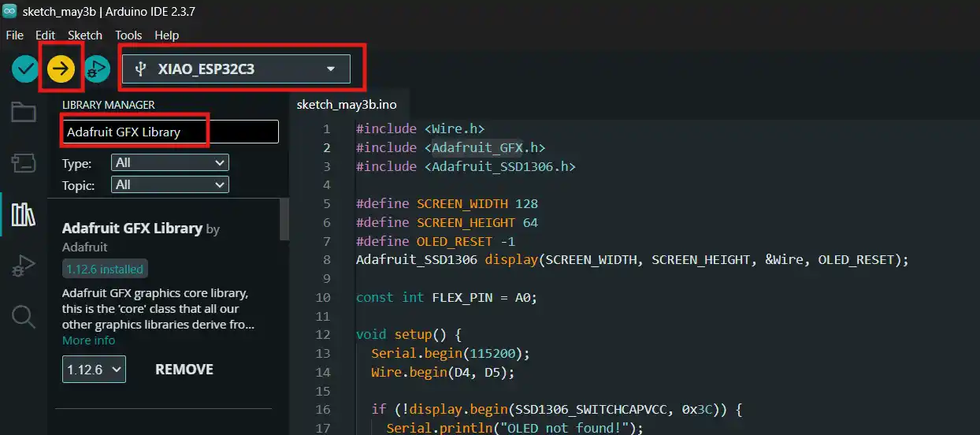
Task: Click the 'OLED not found!' println line
Action: pos(514,428)
